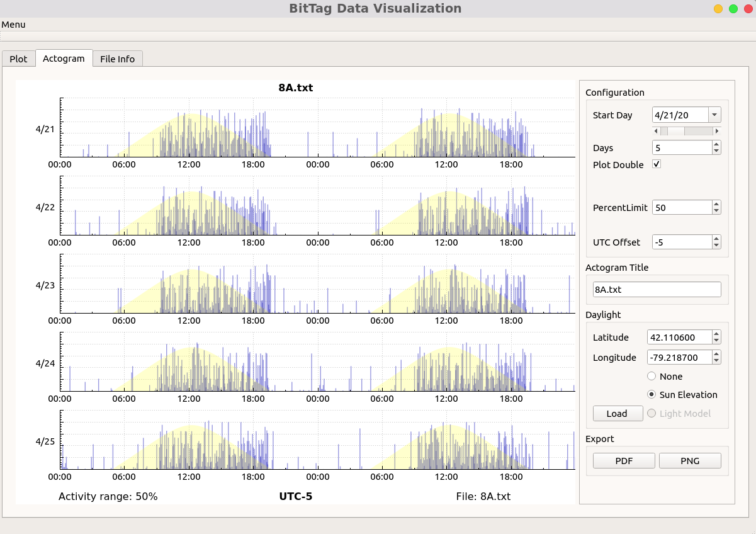Toggle the Plot Double checkbox
756x534 pixels.
(657, 164)
